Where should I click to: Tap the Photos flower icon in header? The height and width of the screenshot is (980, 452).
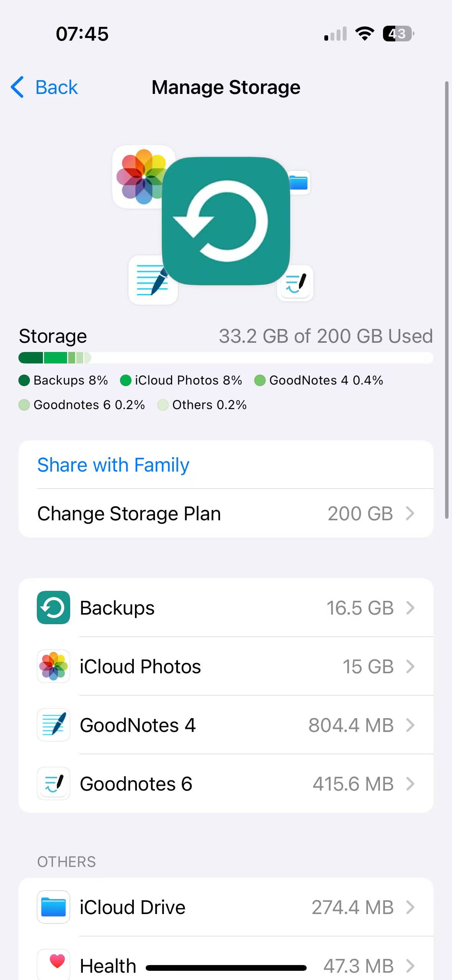click(x=143, y=176)
